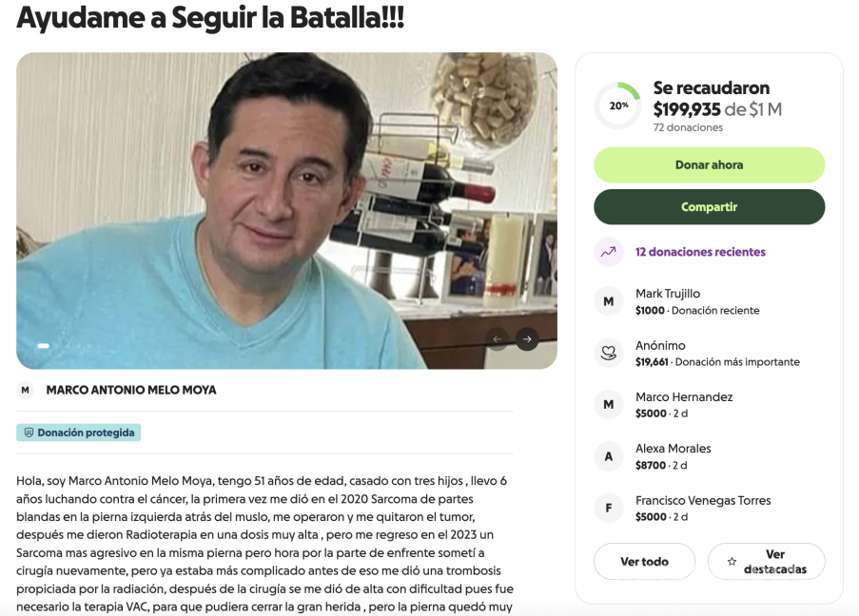Select the first carousel indicator dot

click(x=43, y=345)
